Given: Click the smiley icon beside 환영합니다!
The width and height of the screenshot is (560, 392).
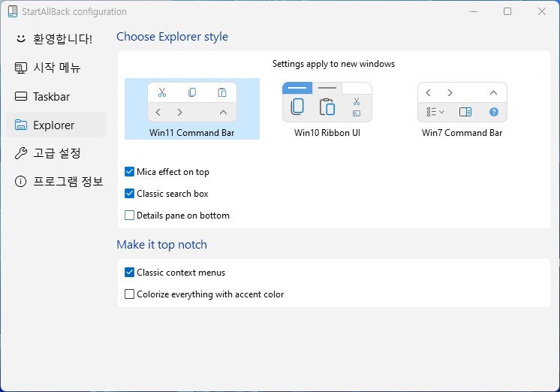Looking at the screenshot, I should [x=21, y=38].
